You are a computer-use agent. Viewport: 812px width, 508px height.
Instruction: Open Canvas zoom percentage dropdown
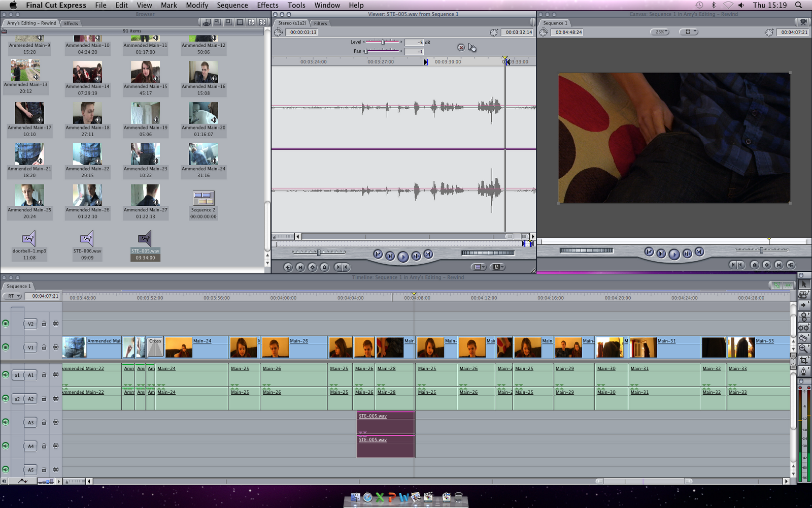660,32
